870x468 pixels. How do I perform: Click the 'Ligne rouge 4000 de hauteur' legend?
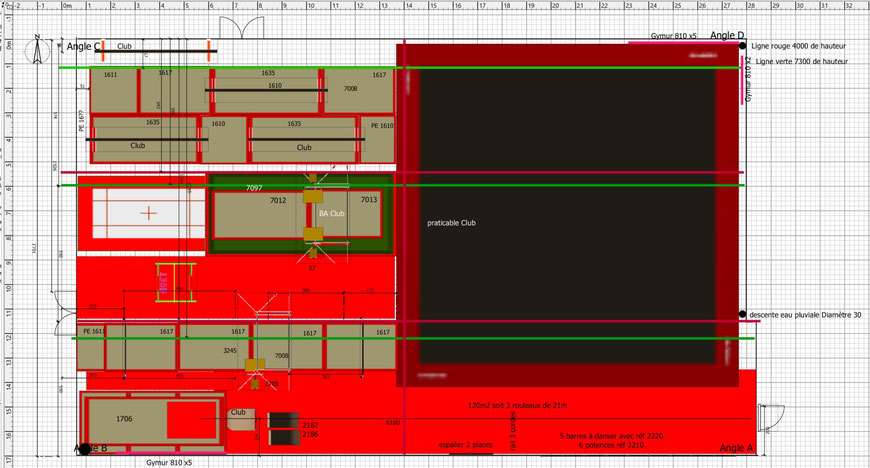(798, 46)
